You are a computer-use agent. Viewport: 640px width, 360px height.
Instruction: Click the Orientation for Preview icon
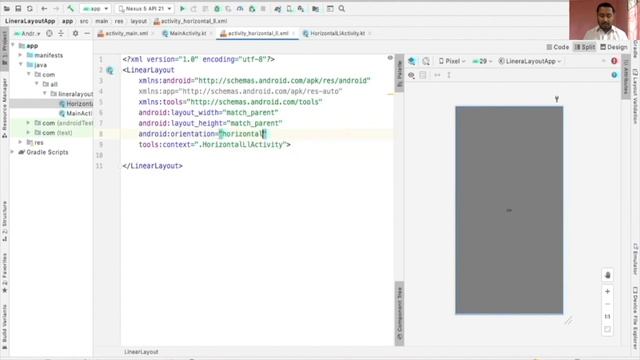(426, 61)
